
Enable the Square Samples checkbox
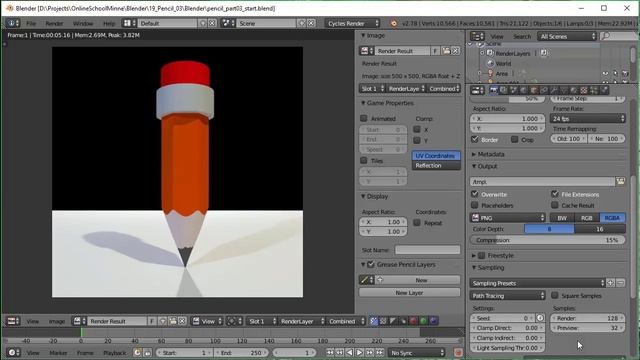(x=555, y=295)
